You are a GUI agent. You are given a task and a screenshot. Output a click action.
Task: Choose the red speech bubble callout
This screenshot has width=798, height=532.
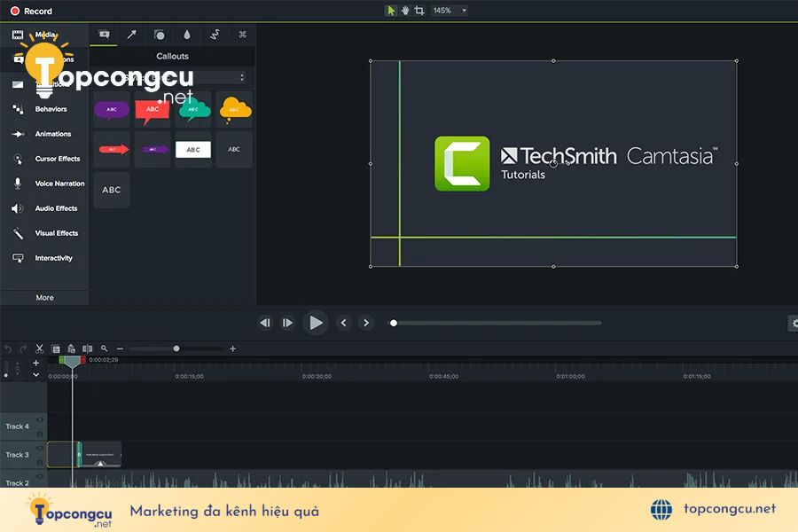coord(153,109)
